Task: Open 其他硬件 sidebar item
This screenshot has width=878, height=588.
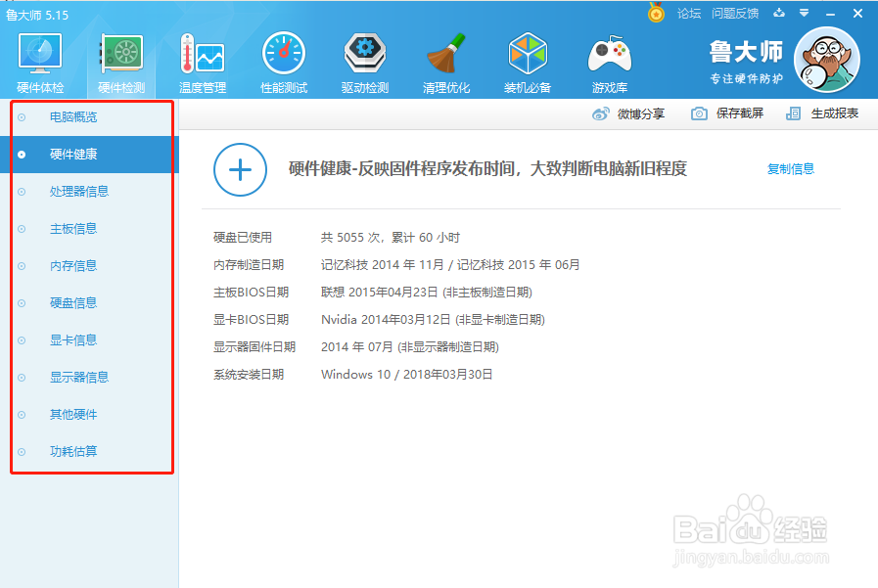Action: [73, 415]
